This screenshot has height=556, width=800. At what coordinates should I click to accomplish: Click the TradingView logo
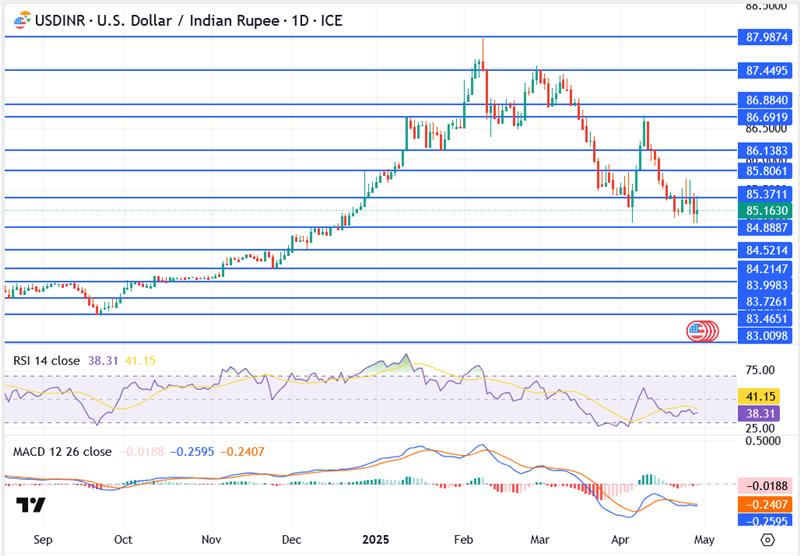[30, 505]
